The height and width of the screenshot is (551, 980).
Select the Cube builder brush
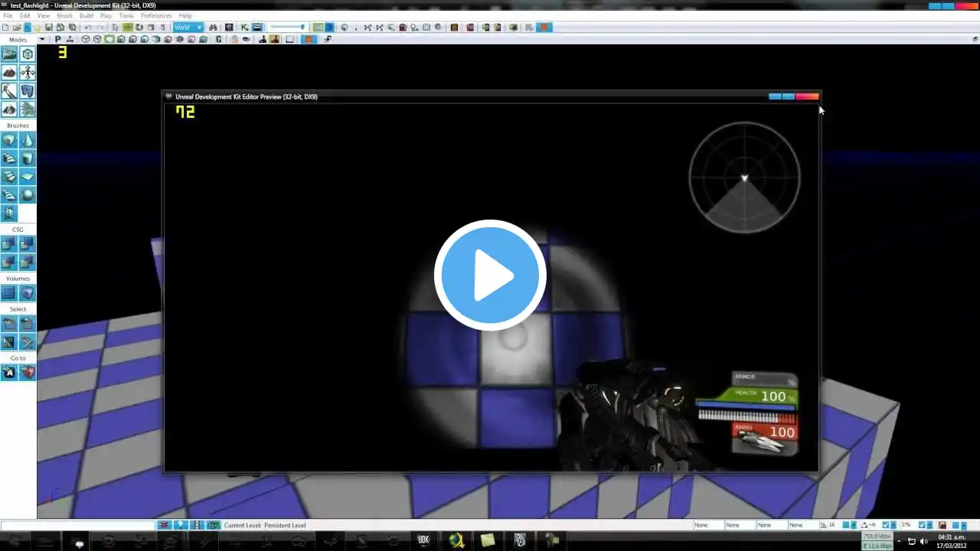coord(9,140)
